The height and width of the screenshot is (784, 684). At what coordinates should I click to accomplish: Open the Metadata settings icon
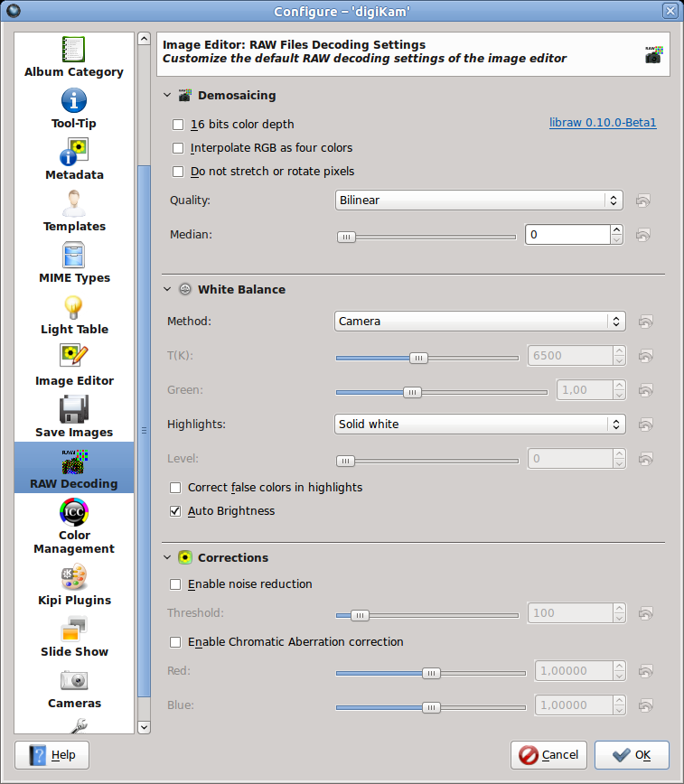pyautogui.click(x=73, y=152)
